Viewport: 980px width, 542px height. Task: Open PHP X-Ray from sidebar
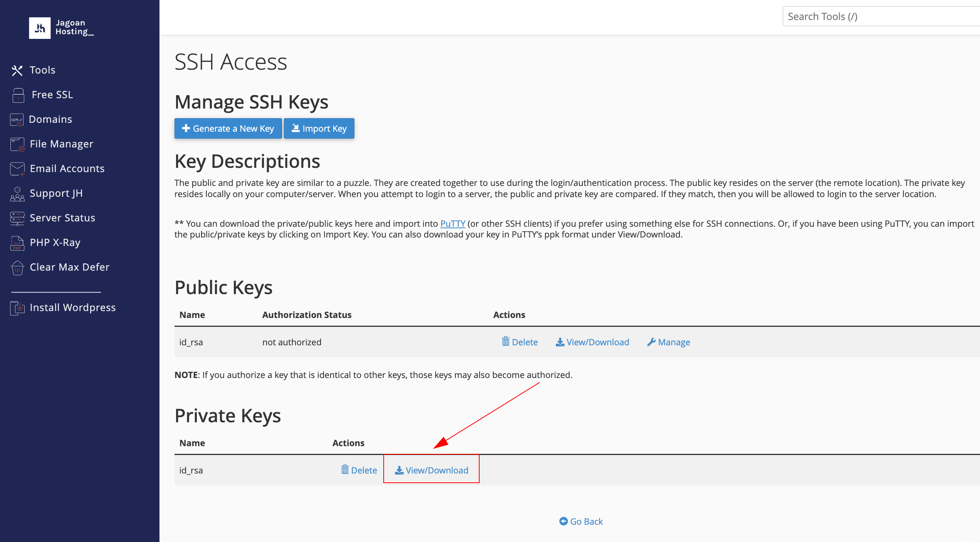pyautogui.click(x=55, y=243)
